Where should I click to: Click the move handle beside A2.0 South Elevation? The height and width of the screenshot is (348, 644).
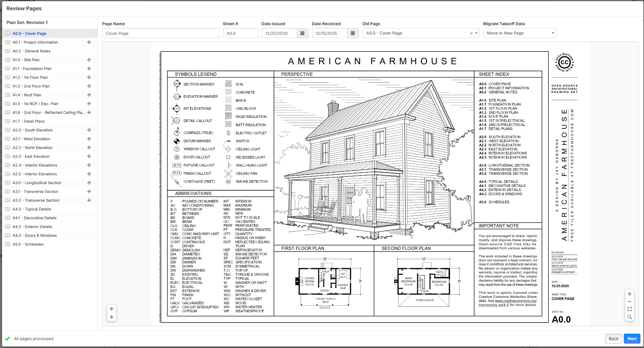pyautogui.click(x=89, y=130)
